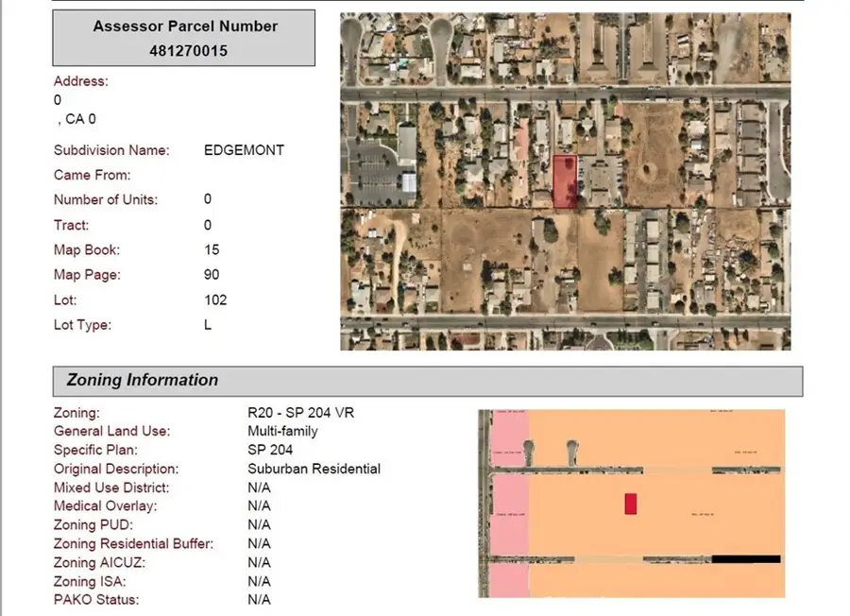Image resolution: width=850 pixels, height=616 pixels.
Task: Click the Multi-family land use value
Action: click(x=281, y=431)
